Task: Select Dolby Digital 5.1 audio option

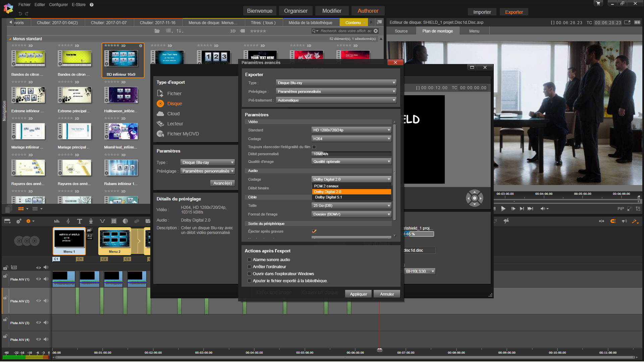Action: click(x=351, y=197)
